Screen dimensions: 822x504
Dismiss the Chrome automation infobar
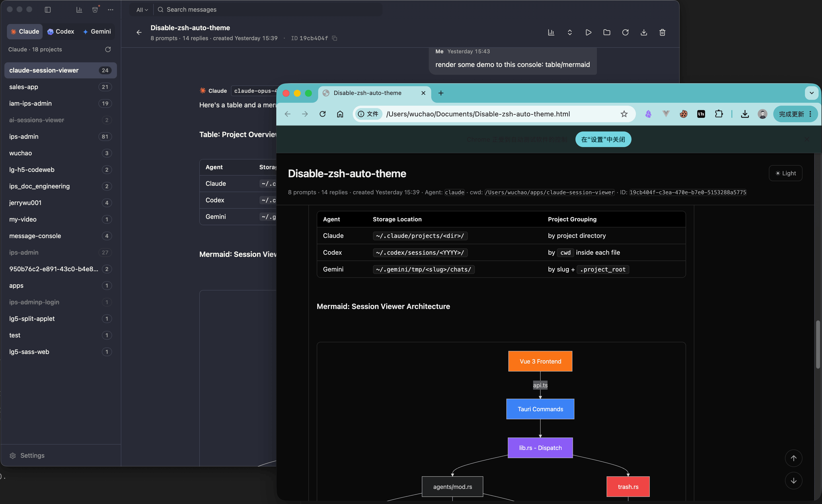coord(807,139)
